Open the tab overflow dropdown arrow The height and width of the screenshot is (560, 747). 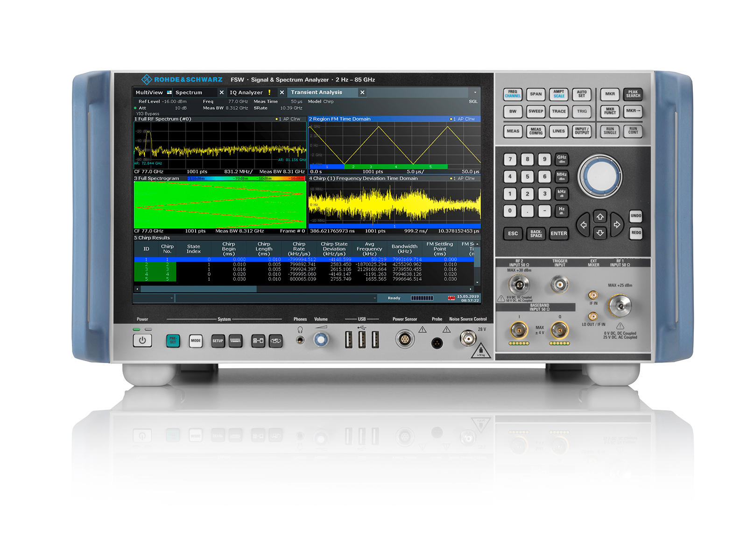(475, 92)
